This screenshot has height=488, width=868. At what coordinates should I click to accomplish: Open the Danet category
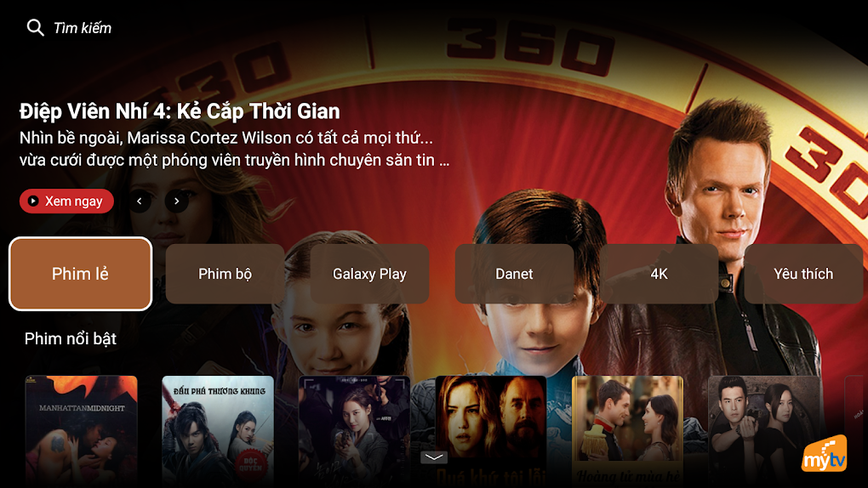click(514, 274)
